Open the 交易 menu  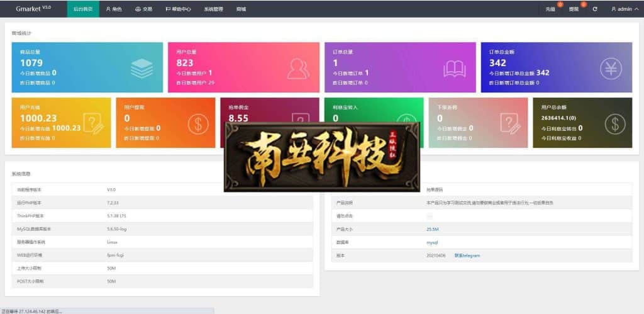[144, 9]
